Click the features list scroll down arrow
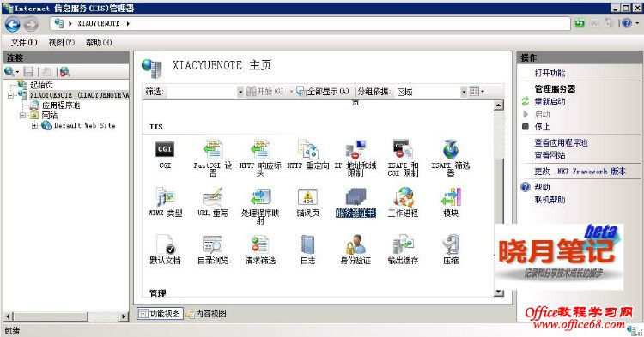Viewport: 644px width, 337px height. click(x=499, y=292)
